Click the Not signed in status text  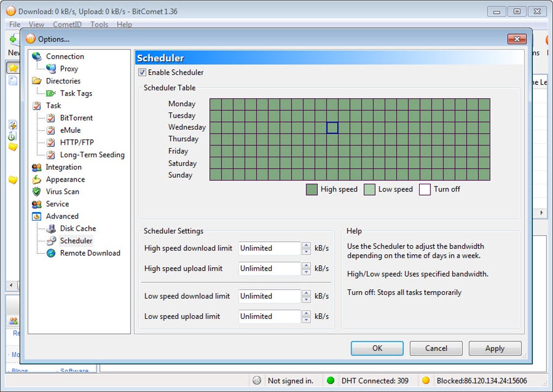point(291,381)
